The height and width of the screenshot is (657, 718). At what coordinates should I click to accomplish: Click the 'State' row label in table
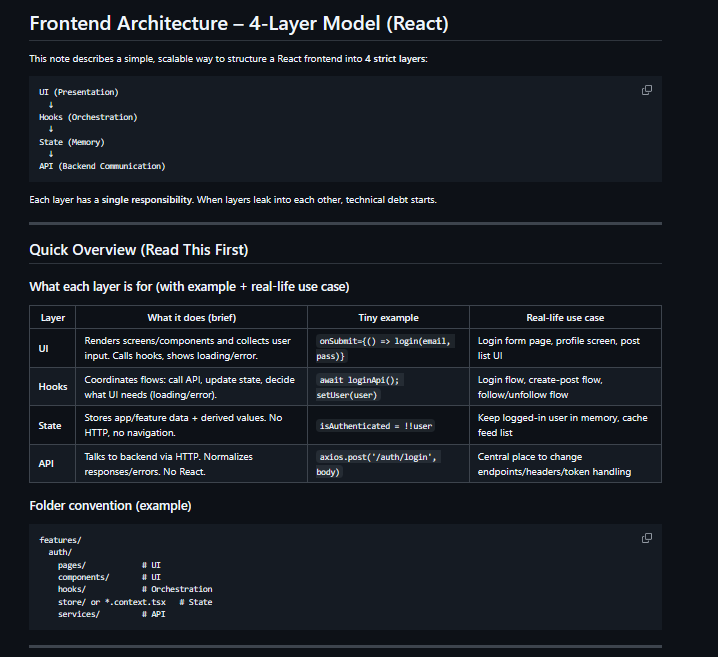[50, 425]
